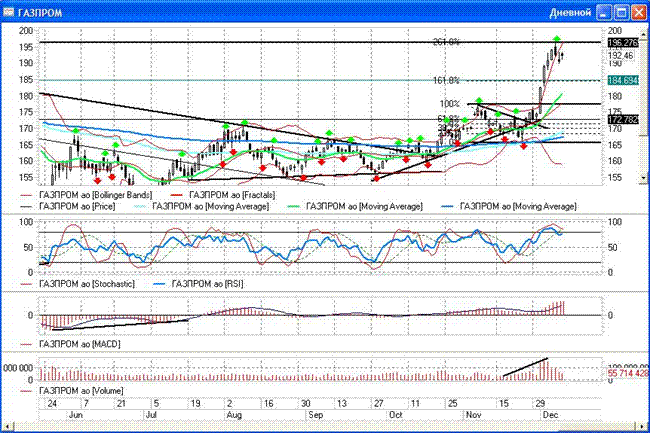This screenshot has height=433, width=650.
Task: Click the Dec month label on date axis
Action: click(551, 415)
